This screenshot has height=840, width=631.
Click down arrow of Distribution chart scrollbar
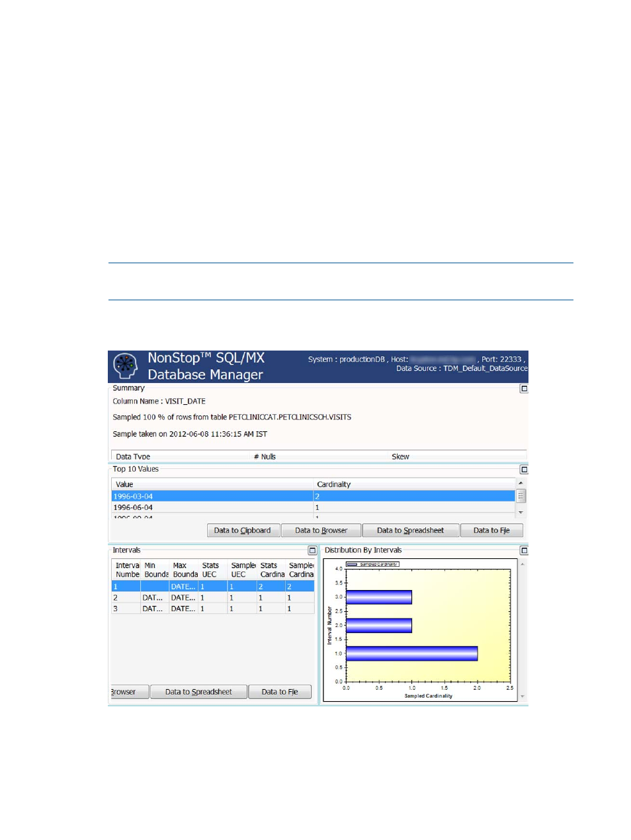[523, 696]
